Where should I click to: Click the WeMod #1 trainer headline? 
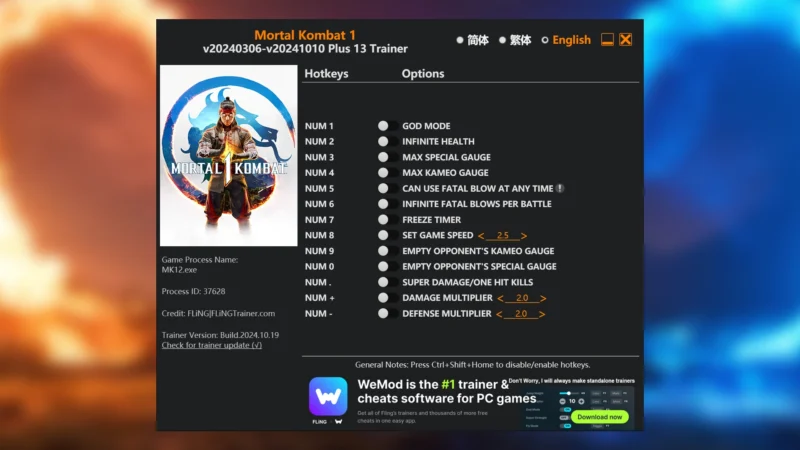point(446,391)
